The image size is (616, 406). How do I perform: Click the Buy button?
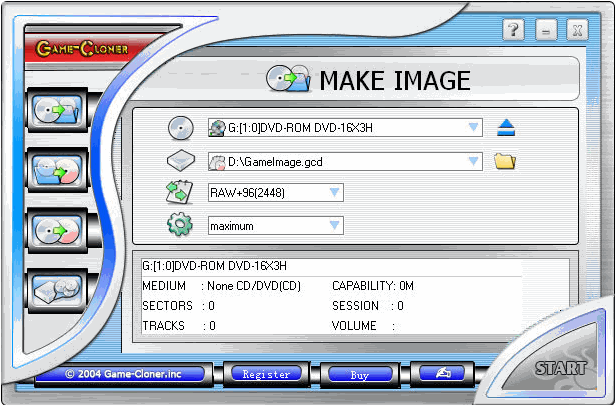(x=359, y=375)
